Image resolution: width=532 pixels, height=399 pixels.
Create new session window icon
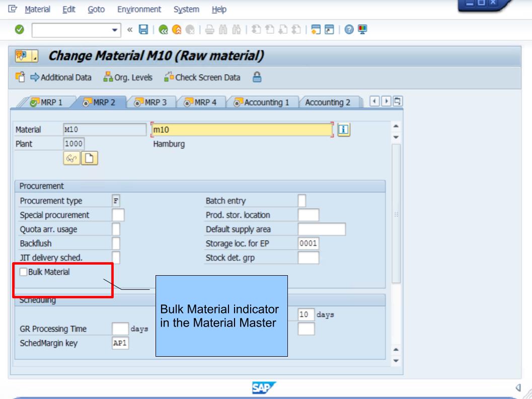coord(316,30)
